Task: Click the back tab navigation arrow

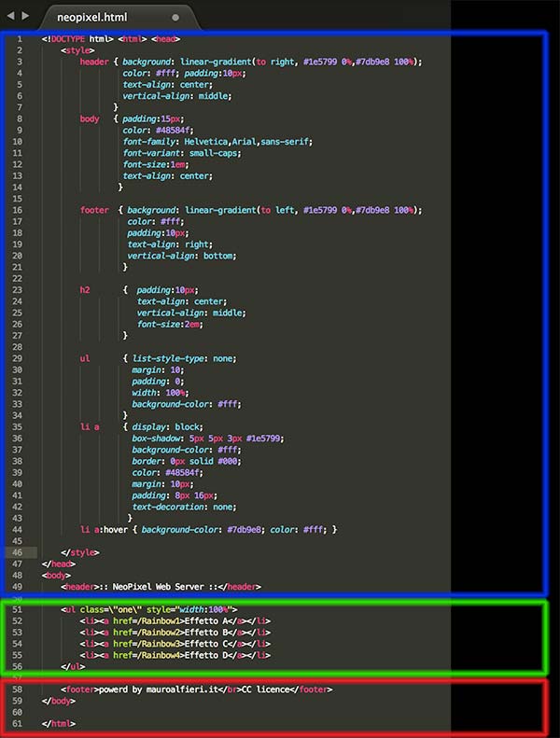Action: 10,16
